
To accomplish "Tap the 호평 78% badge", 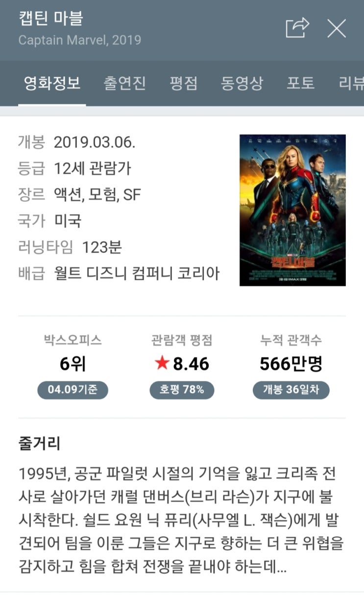I will click(182, 390).
